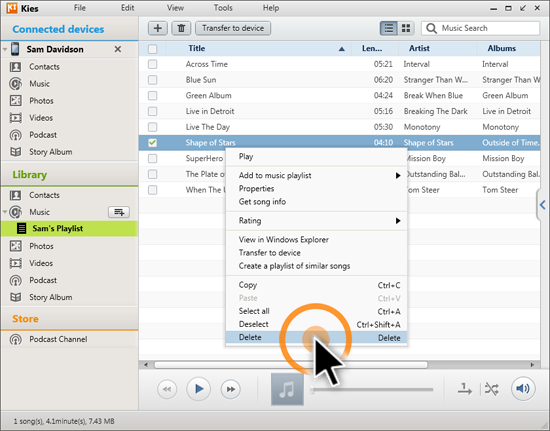The height and width of the screenshot is (431, 550).
Task: Select Sam's Playlist
Action: click(x=69, y=228)
